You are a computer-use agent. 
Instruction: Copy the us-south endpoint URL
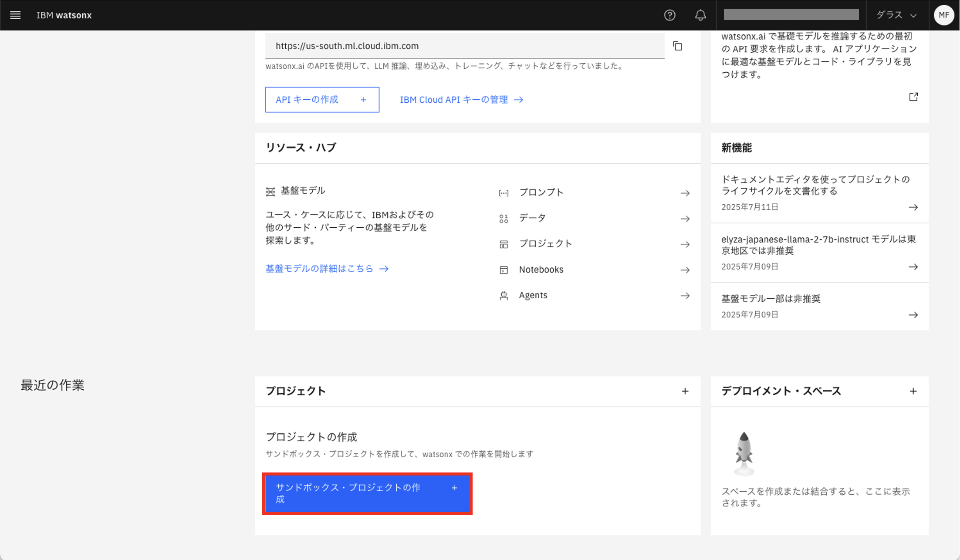click(677, 46)
